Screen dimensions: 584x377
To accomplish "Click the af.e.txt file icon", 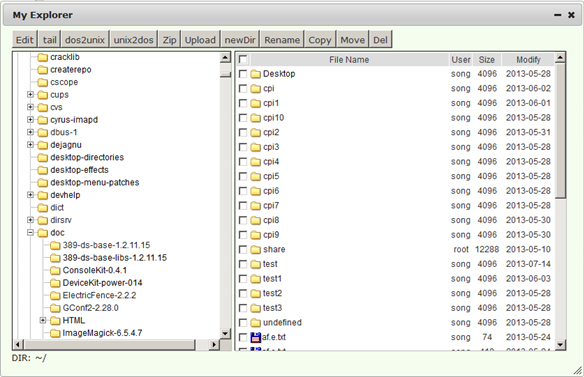I will [x=256, y=338].
